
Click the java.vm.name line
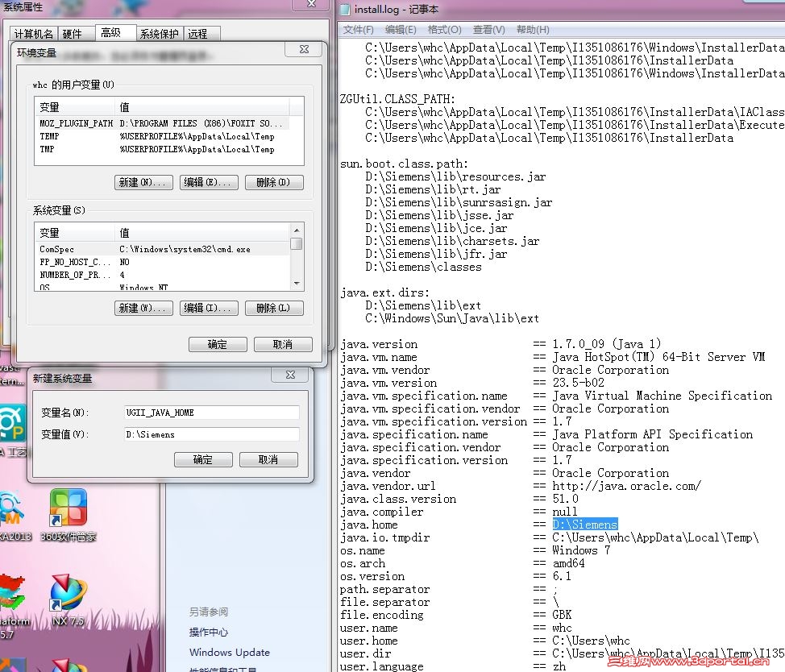point(553,357)
